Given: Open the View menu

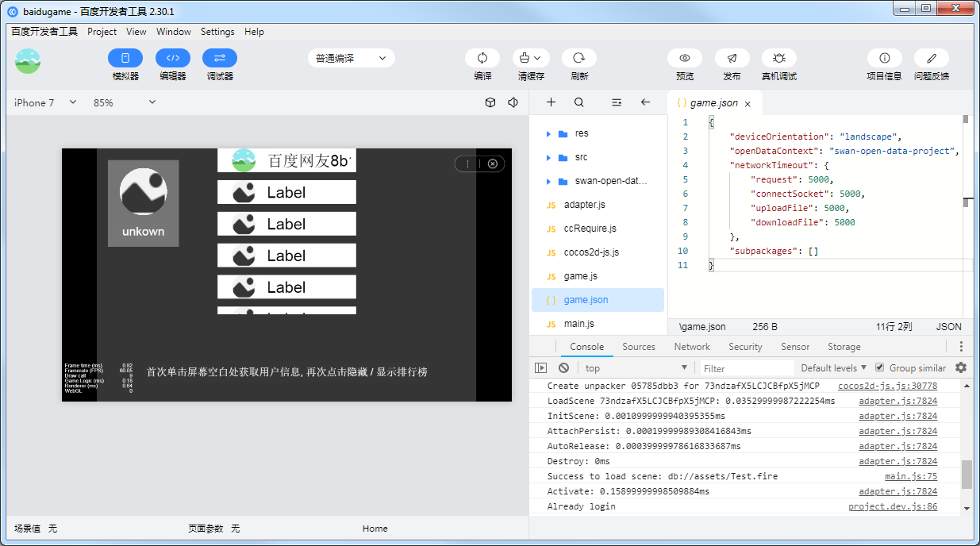Looking at the screenshot, I should [x=136, y=32].
